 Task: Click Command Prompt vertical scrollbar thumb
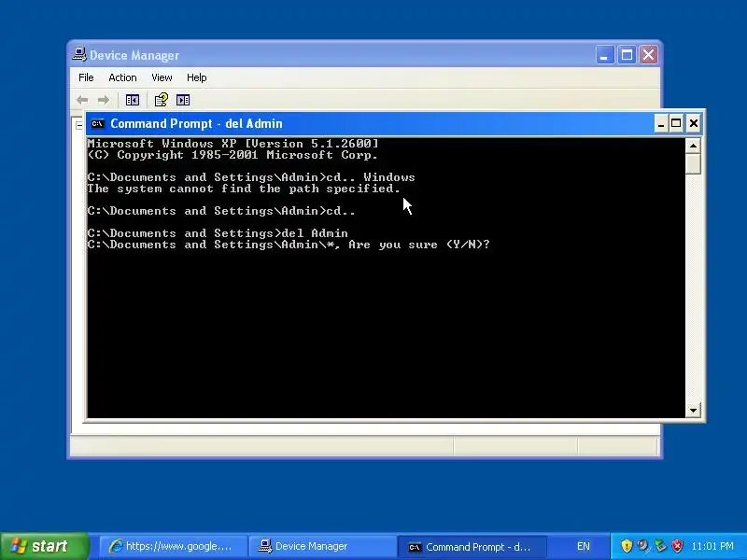[x=693, y=164]
